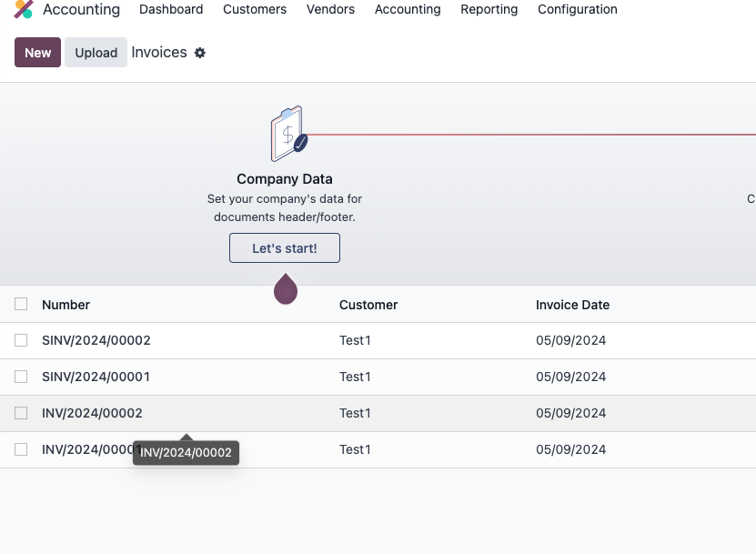
Task: Open the Dashboard menu
Action: tap(171, 9)
